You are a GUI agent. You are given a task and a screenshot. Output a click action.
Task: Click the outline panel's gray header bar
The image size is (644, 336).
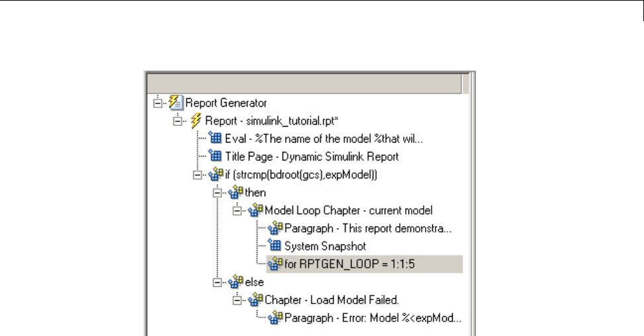[x=304, y=84]
